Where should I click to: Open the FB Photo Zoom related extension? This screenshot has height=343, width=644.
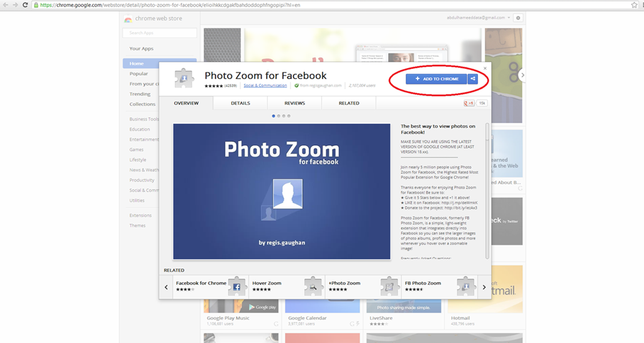pyautogui.click(x=439, y=286)
